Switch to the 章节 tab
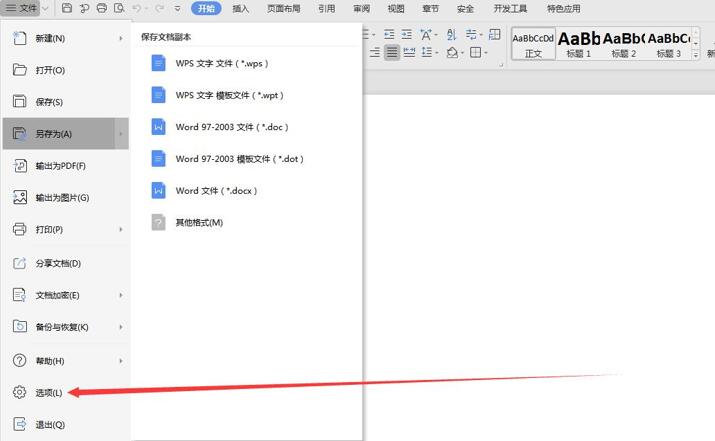The width and height of the screenshot is (715, 441). click(430, 8)
